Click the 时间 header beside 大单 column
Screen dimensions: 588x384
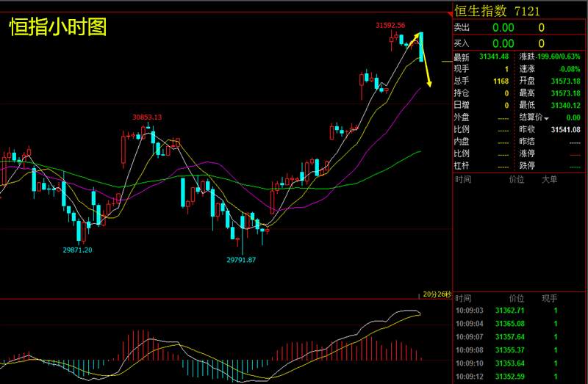(463, 179)
